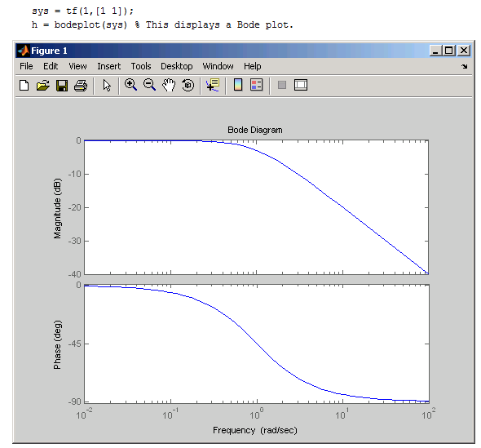Open the Tools menu
The image size is (481, 448).
(141, 66)
